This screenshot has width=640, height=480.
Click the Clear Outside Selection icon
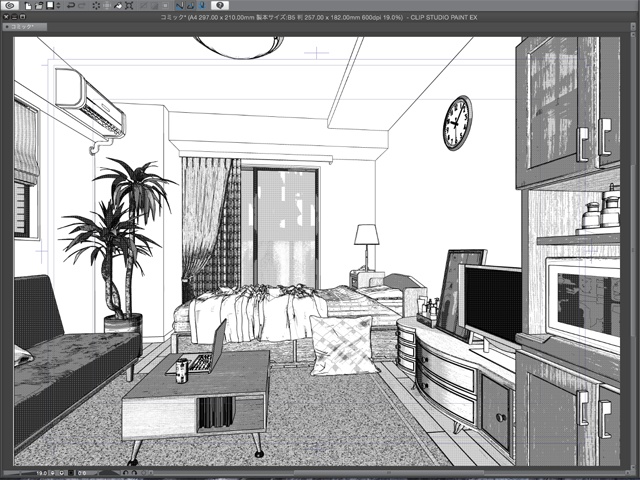107,6
